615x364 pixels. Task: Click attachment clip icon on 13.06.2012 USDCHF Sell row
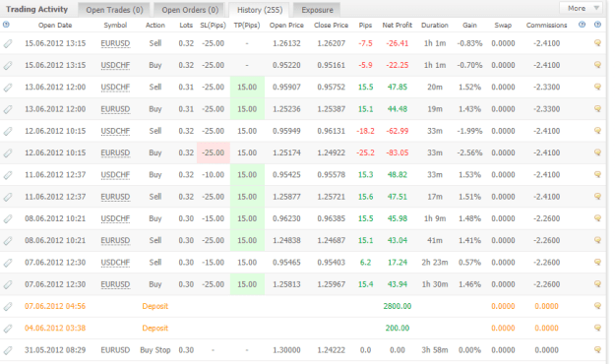tap(8, 88)
